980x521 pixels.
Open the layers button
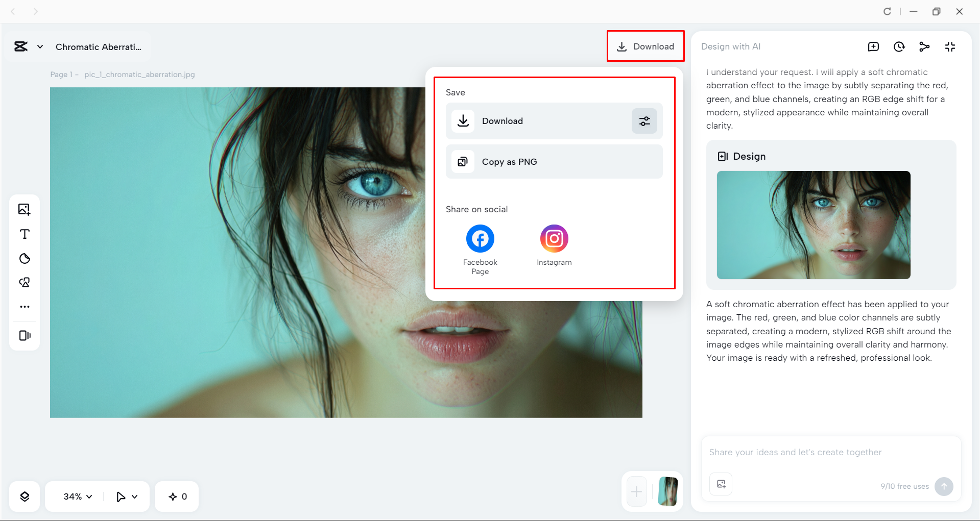25,497
